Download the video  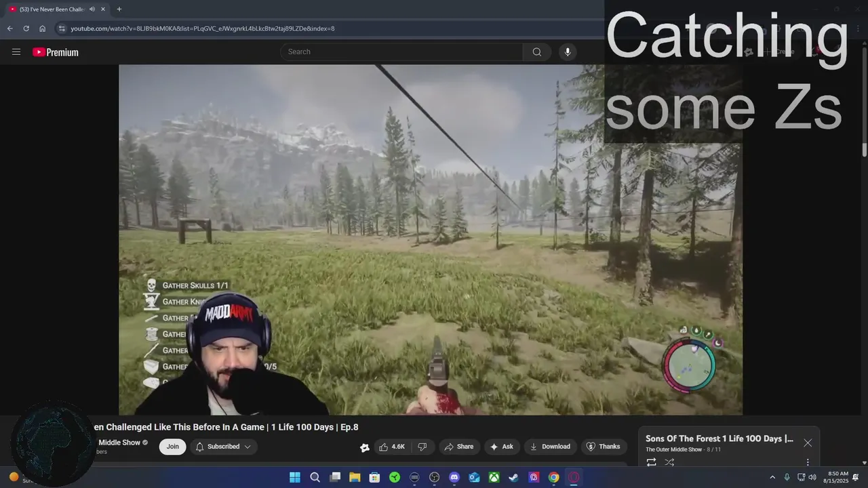click(x=550, y=447)
